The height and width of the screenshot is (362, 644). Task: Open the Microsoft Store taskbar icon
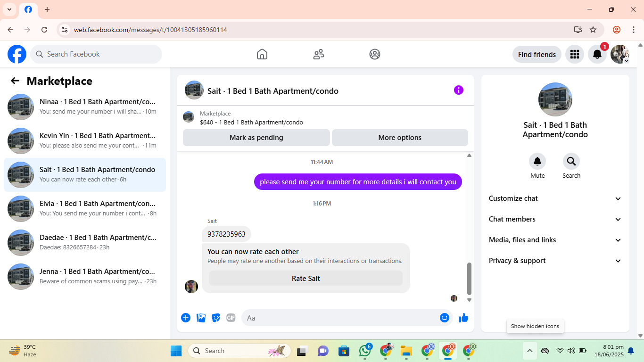click(344, 351)
